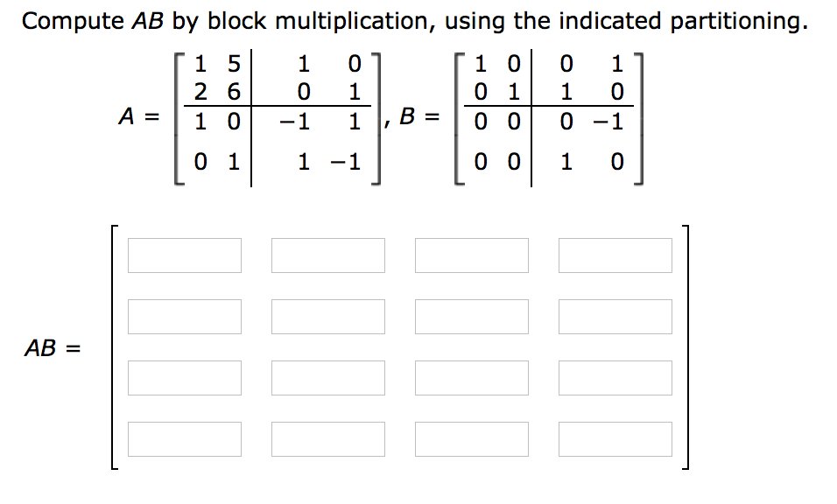
Task: Select the row 2 column 1 answer box
Action: (185, 317)
